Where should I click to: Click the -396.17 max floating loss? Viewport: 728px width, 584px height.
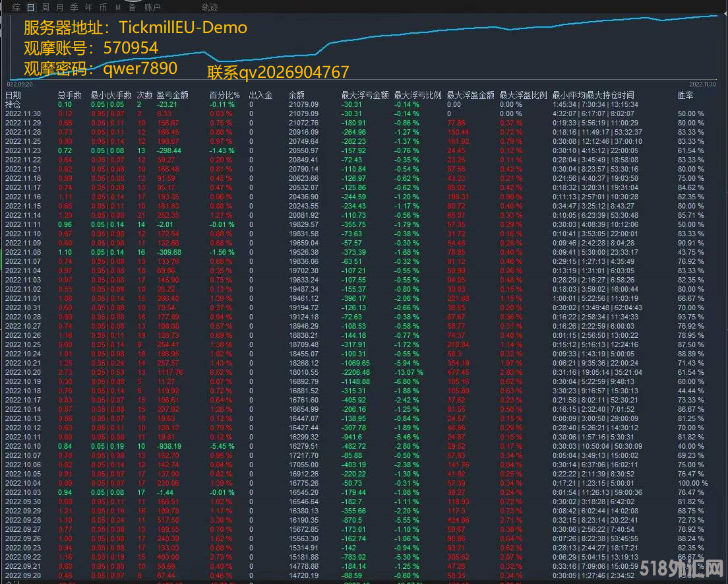click(x=353, y=298)
